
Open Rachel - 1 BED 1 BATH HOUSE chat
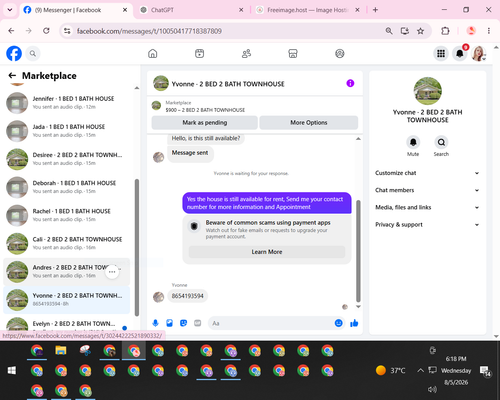(67, 215)
